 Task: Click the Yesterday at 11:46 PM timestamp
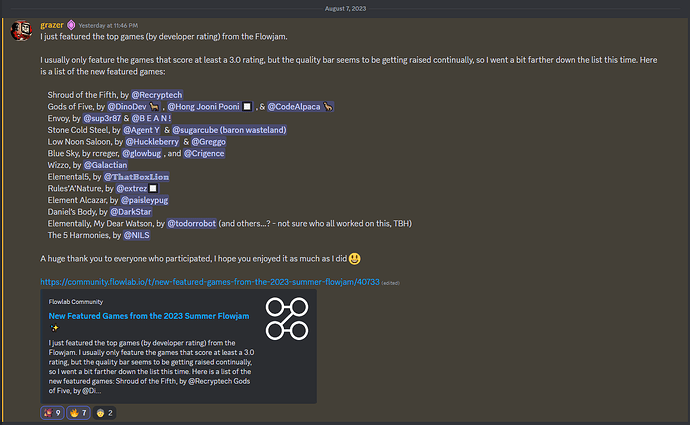coord(108,26)
